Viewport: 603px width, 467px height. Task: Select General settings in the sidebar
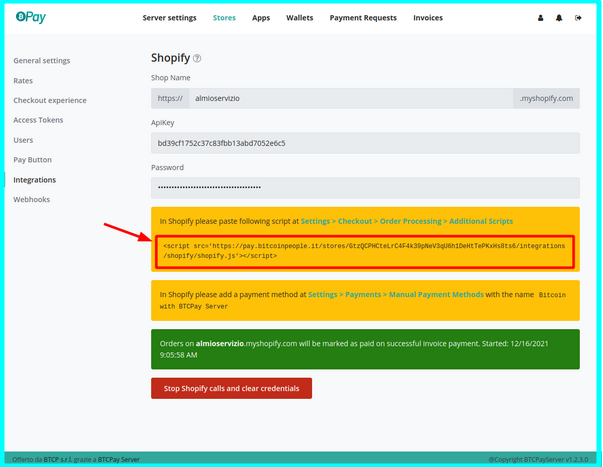click(x=42, y=60)
